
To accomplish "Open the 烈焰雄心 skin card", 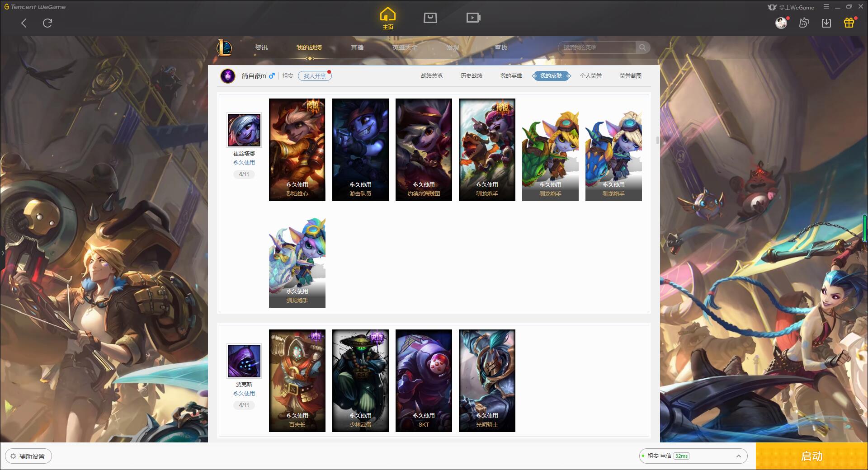I will (297, 150).
